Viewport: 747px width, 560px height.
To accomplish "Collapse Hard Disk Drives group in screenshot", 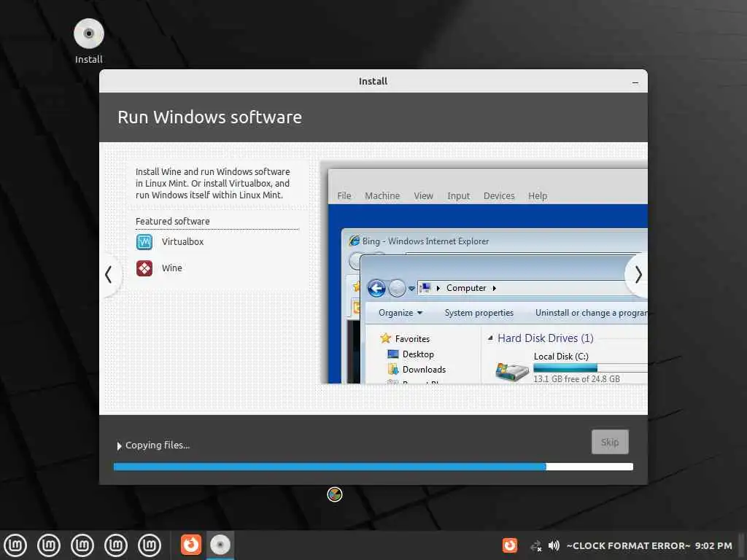I will tap(490, 338).
